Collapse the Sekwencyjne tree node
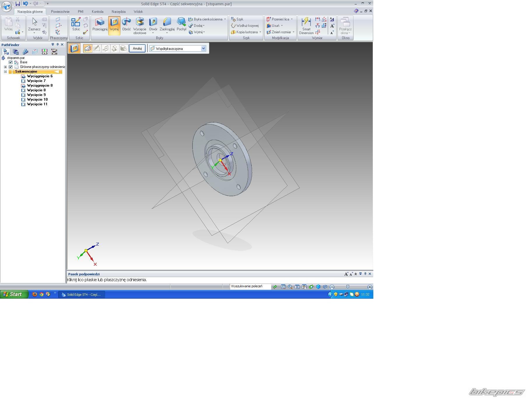This screenshot has width=532, height=399. pyautogui.click(x=5, y=72)
